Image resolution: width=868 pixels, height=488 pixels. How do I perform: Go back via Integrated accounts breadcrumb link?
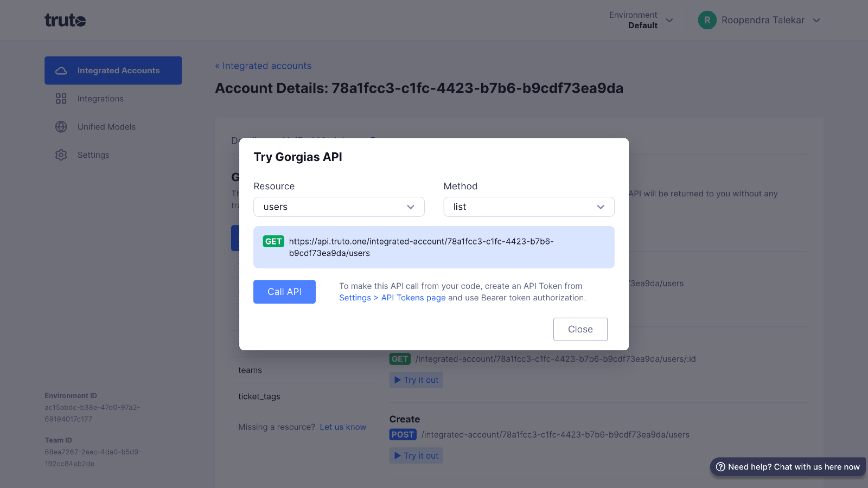coord(263,66)
